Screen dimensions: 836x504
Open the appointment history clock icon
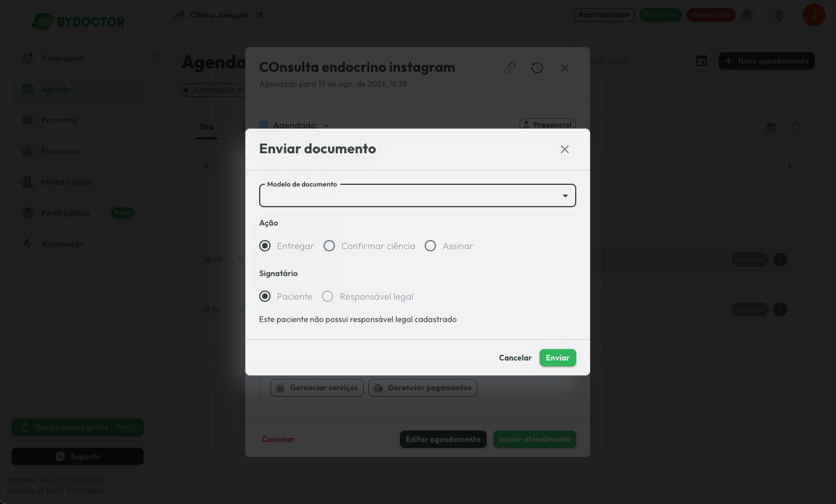pos(537,68)
